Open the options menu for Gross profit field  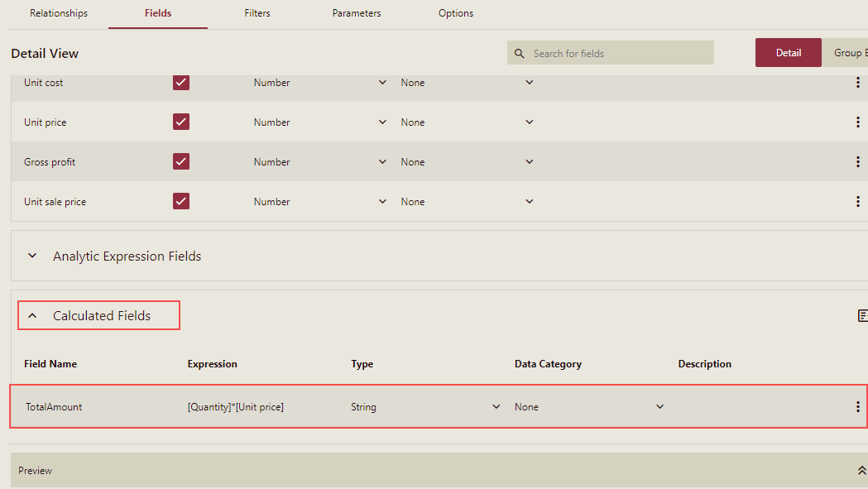click(x=857, y=161)
